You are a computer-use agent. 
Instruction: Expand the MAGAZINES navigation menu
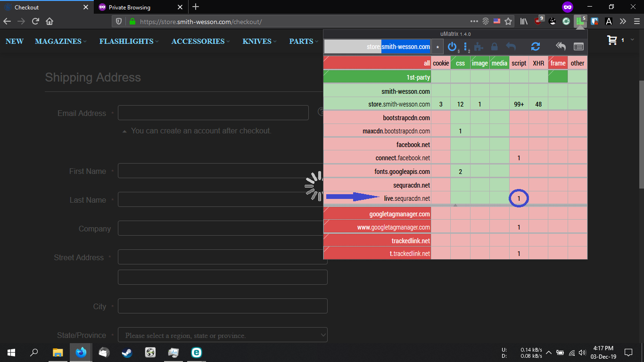point(61,41)
